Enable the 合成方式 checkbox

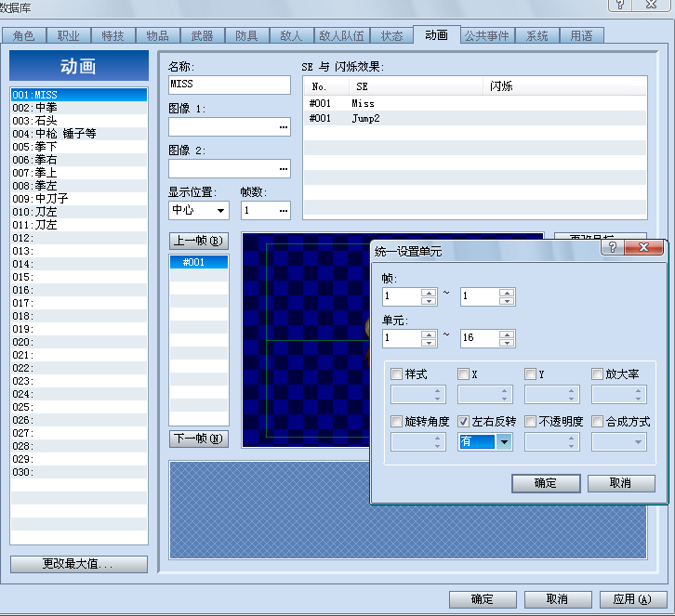(x=597, y=421)
